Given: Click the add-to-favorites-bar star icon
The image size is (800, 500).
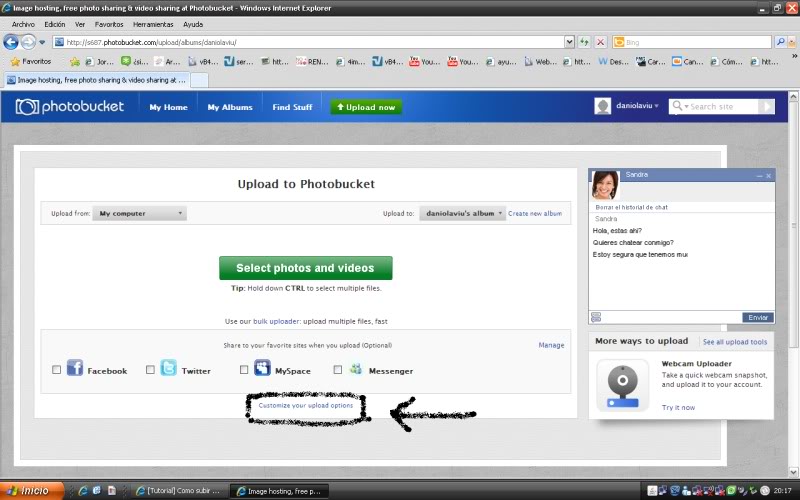Looking at the screenshot, I should click(x=75, y=62).
